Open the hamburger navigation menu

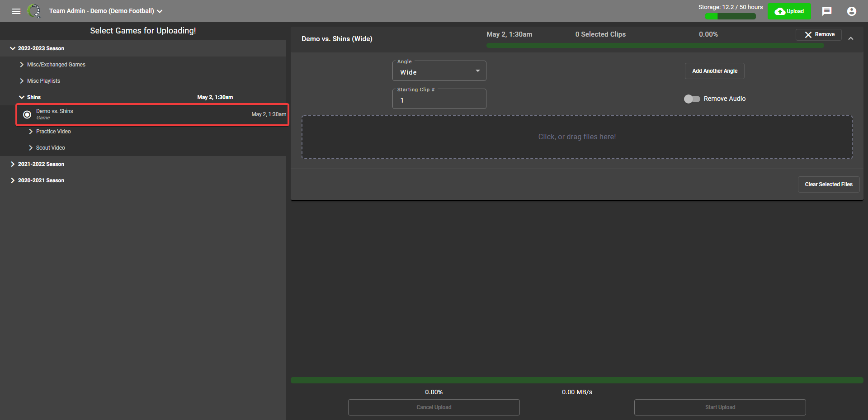click(x=16, y=11)
